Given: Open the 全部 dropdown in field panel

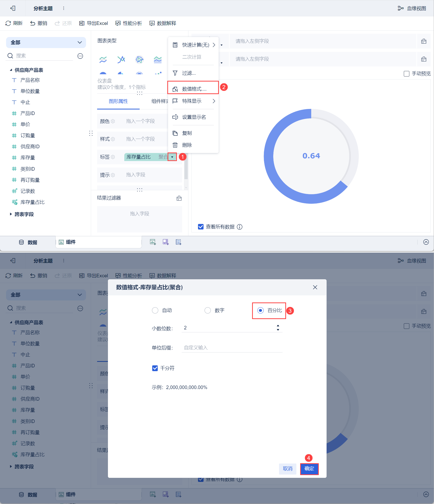Looking at the screenshot, I should point(46,43).
